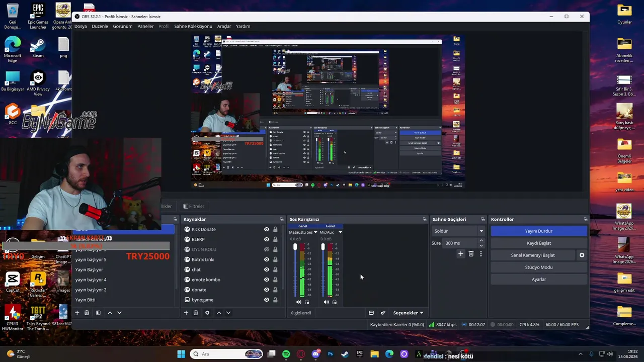Click Kaydı Başlat to start recording
Image resolution: width=644 pixels, height=362 pixels.
(x=539, y=243)
